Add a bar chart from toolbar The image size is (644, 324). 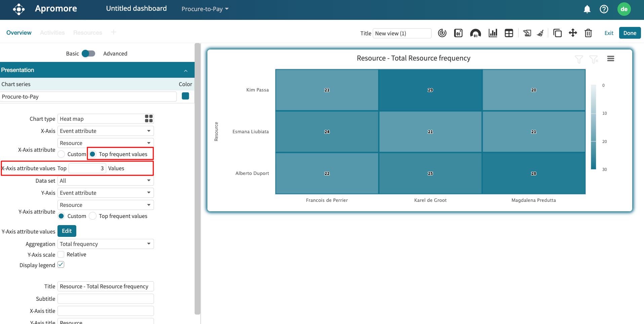[x=493, y=33]
